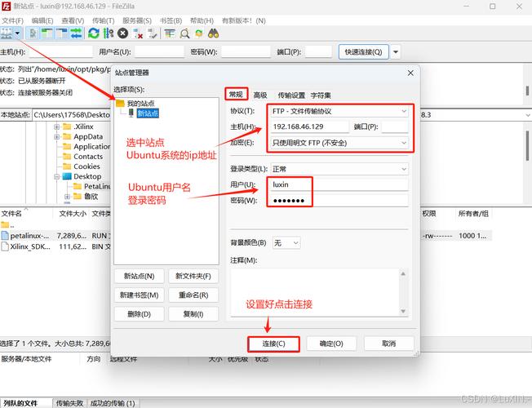Click the down arrow of the comments scrollbar
The image size is (532, 408).
point(403,311)
